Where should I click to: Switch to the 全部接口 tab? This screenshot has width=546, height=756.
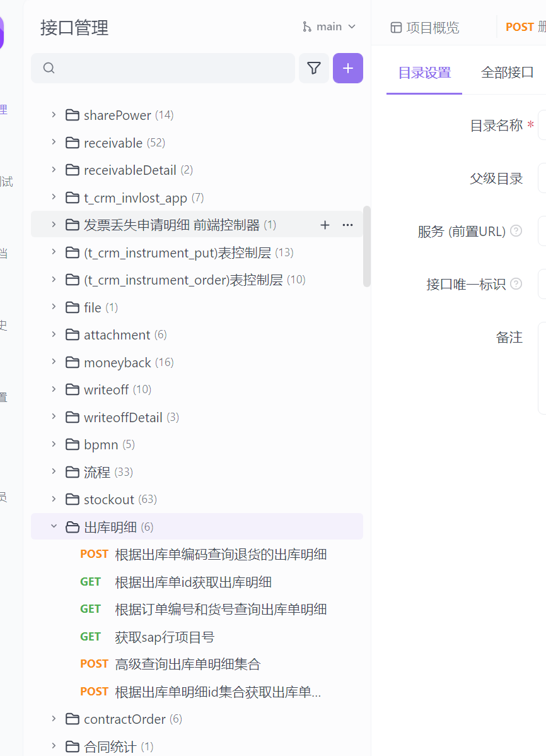click(x=507, y=73)
